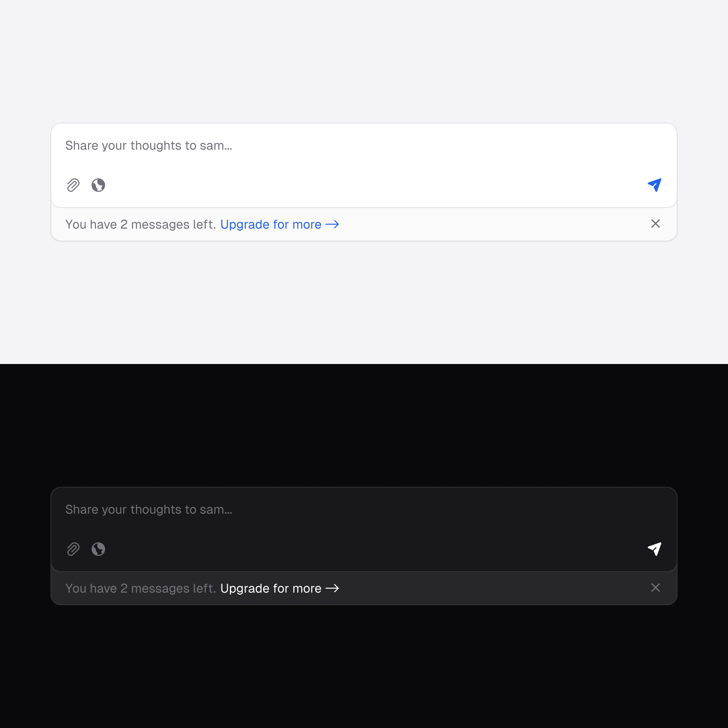Image resolution: width=728 pixels, height=728 pixels.
Task: Select the globe icon in the light composer
Action: (98, 185)
